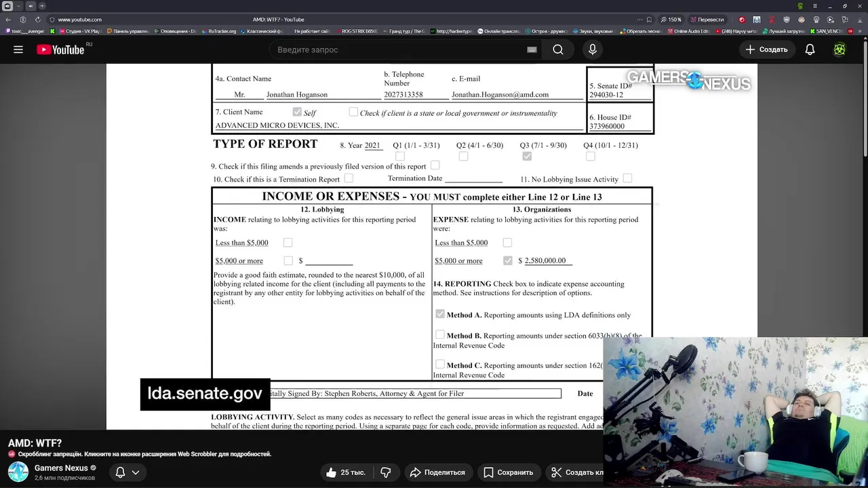Open Остров - дружес bookmark
Image resolution: width=868 pixels, height=488 pixels.
546,31
